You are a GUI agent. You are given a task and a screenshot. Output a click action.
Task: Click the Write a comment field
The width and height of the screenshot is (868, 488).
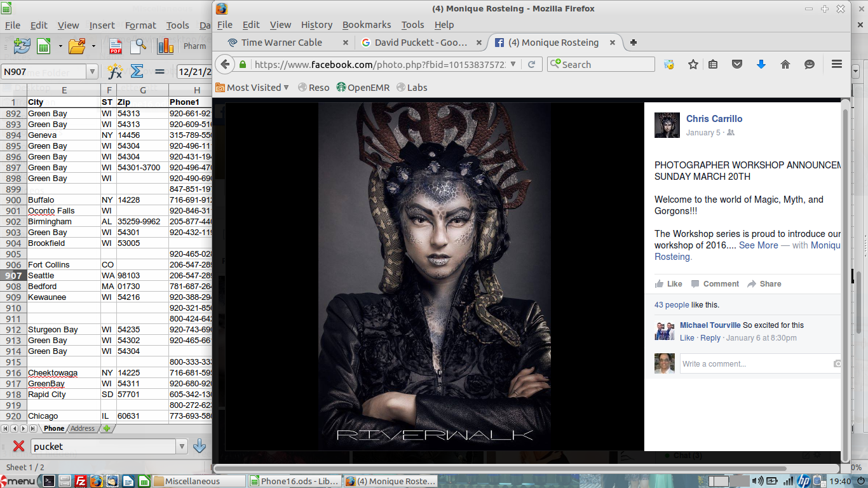click(755, 364)
